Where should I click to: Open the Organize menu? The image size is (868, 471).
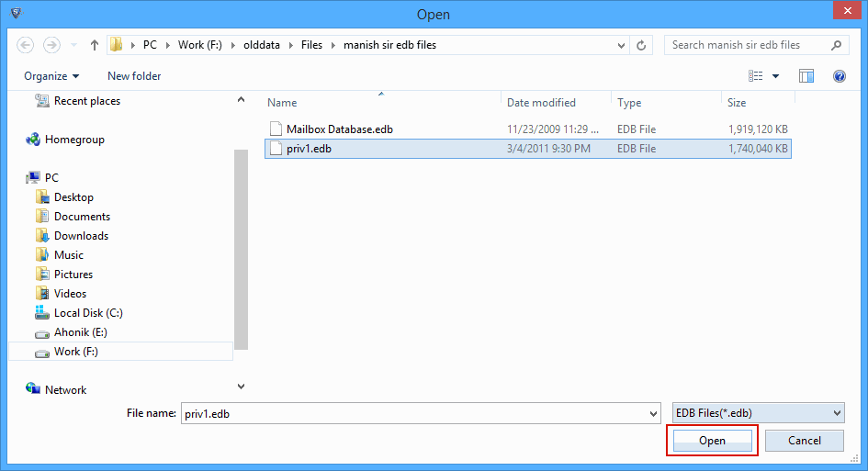[51, 76]
